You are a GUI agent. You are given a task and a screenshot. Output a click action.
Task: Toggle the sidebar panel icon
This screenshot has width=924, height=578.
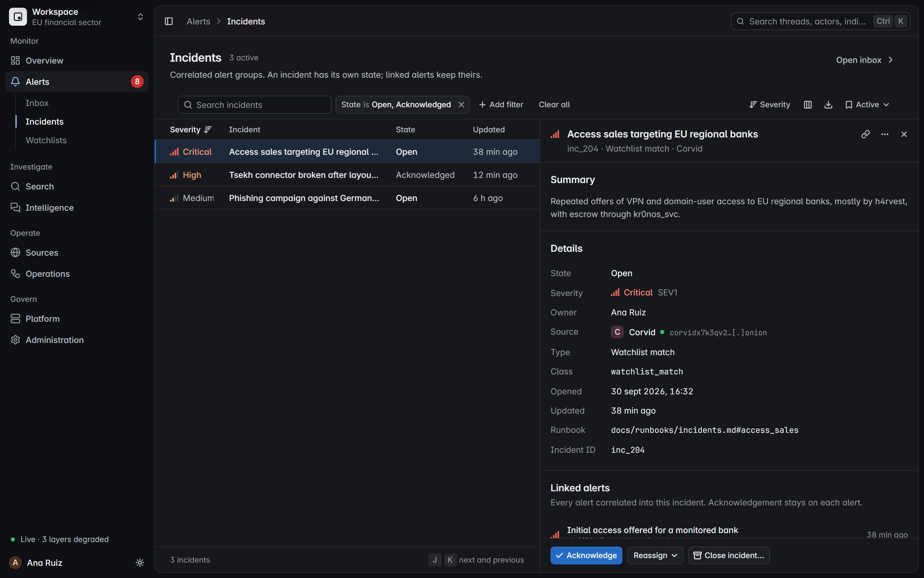coord(169,22)
